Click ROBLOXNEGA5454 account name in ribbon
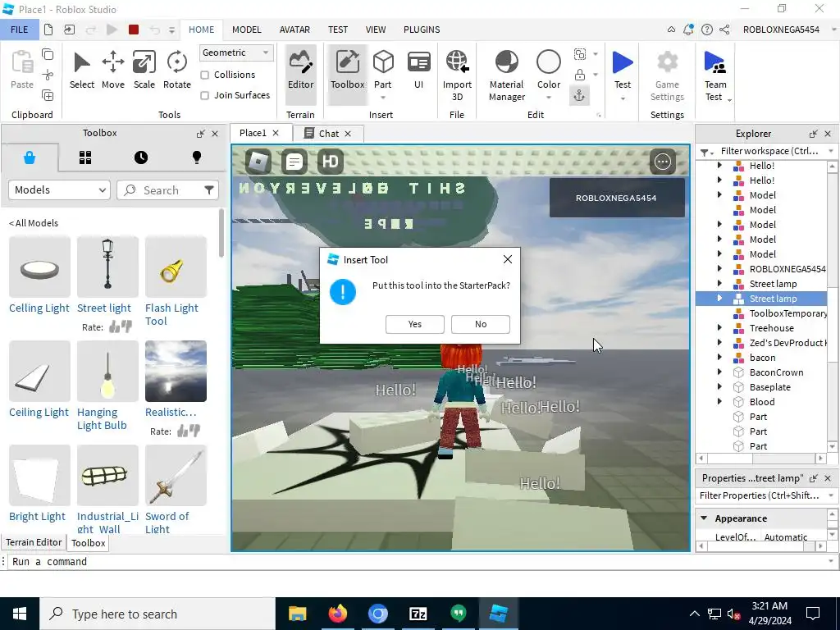This screenshot has width=840, height=630. pos(781,30)
